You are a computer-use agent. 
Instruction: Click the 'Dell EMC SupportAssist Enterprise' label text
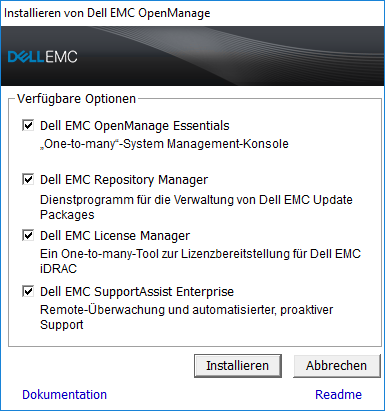(137, 292)
